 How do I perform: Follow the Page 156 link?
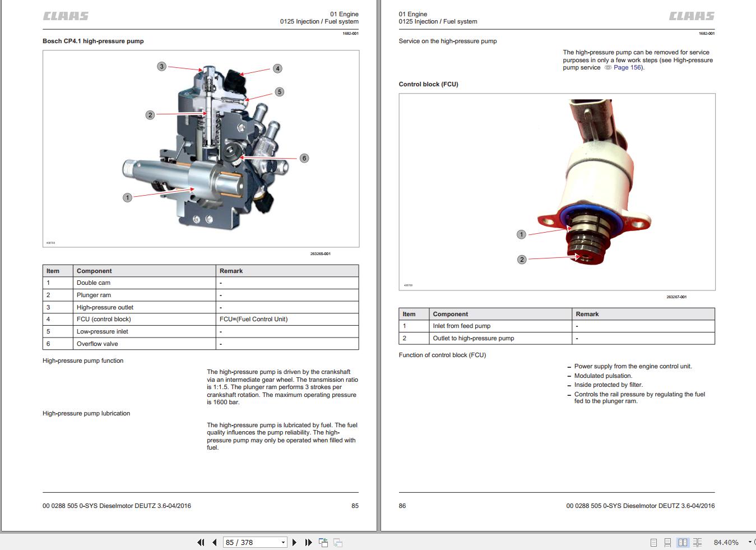(628, 68)
